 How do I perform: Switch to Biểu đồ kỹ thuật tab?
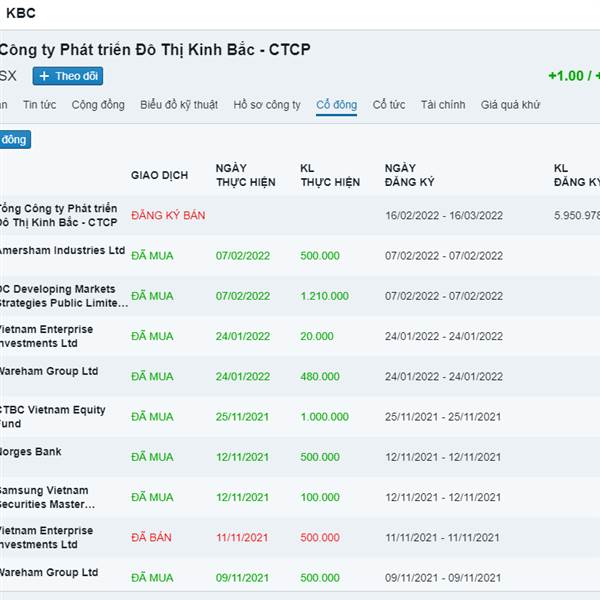[179, 104]
